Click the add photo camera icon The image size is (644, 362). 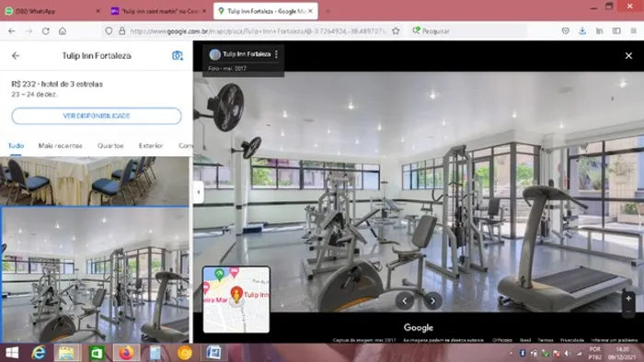[x=178, y=55]
